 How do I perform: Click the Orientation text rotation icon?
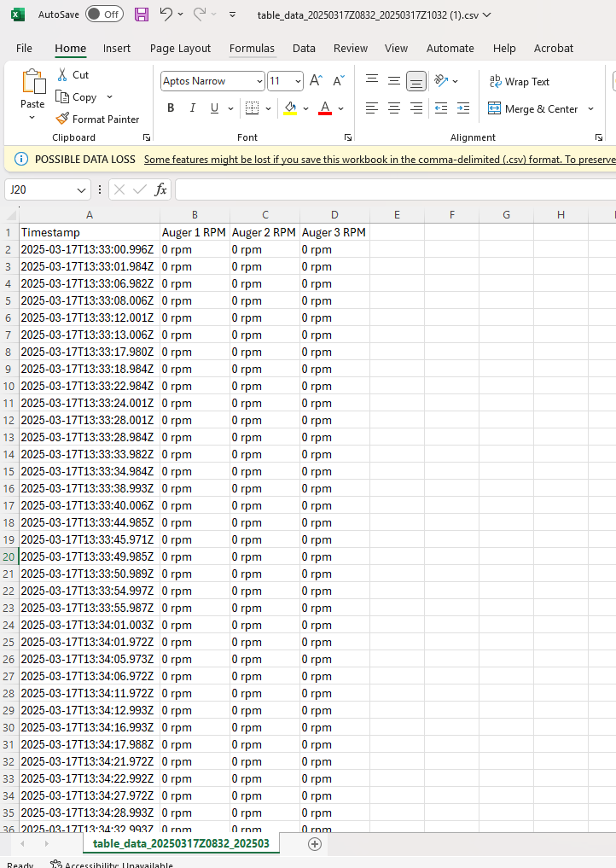pyautogui.click(x=441, y=81)
